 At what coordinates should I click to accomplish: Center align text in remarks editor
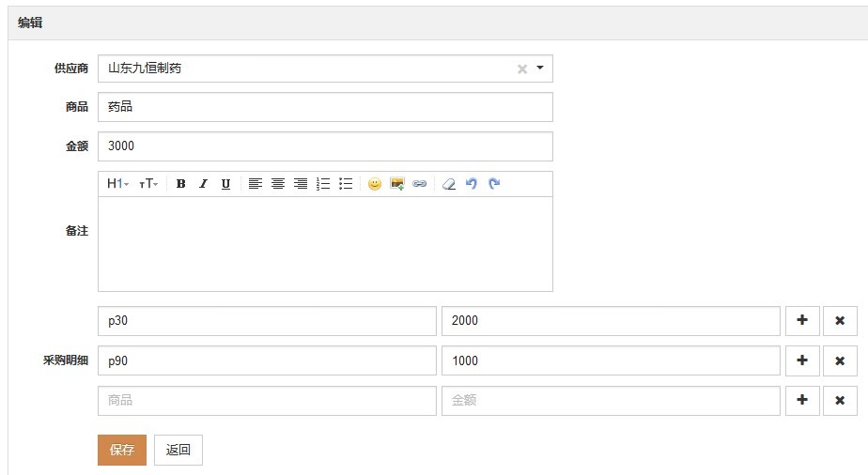pos(278,184)
